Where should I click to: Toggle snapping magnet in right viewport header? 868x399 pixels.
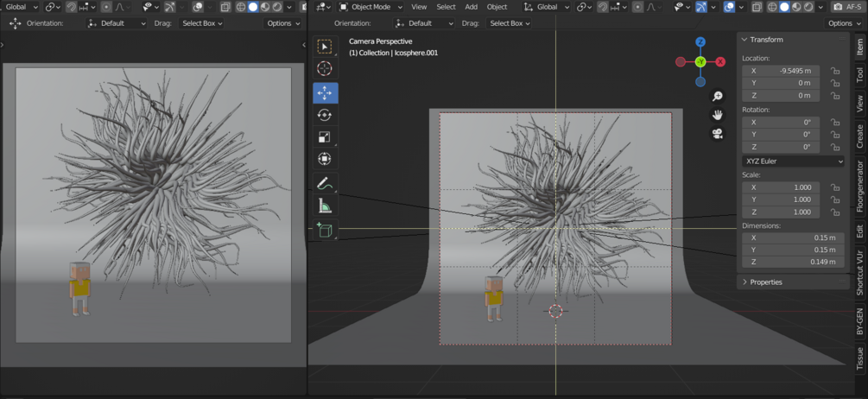point(603,7)
